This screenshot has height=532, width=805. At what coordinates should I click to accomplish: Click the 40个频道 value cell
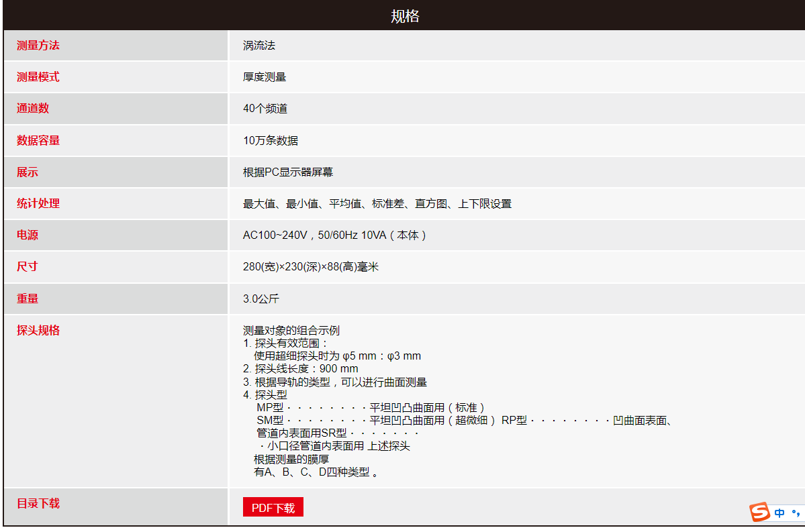[x=265, y=109]
